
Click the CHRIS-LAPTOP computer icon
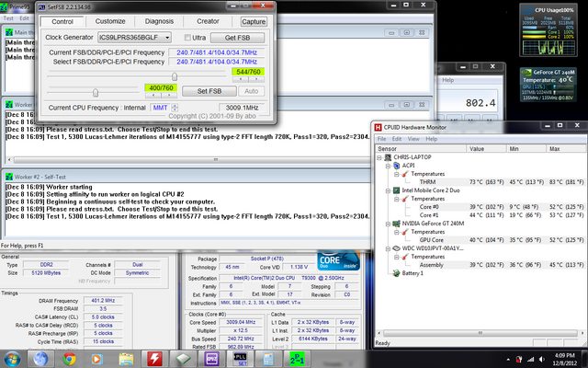(x=388, y=157)
